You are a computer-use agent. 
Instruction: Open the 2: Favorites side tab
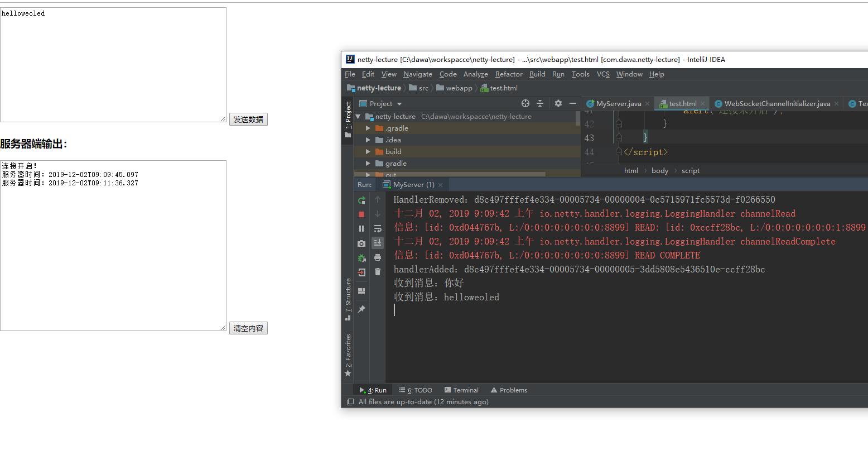[348, 356]
